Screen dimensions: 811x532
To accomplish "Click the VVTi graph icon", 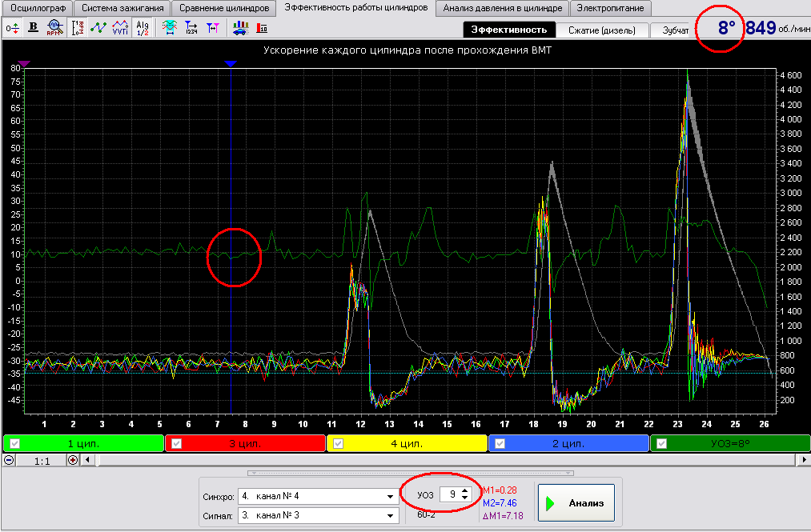I will (x=120, y=28).
